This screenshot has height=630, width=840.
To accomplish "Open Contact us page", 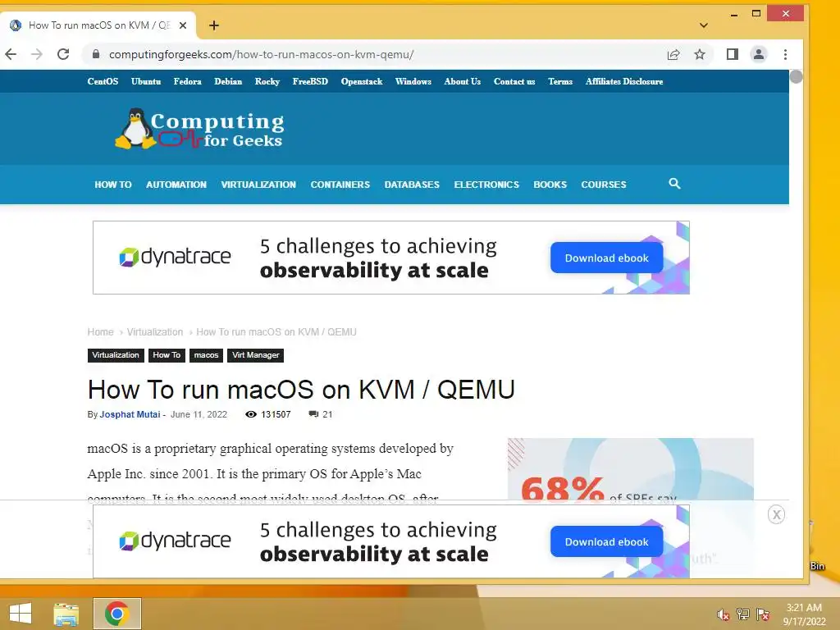I will tap(514, 81).
